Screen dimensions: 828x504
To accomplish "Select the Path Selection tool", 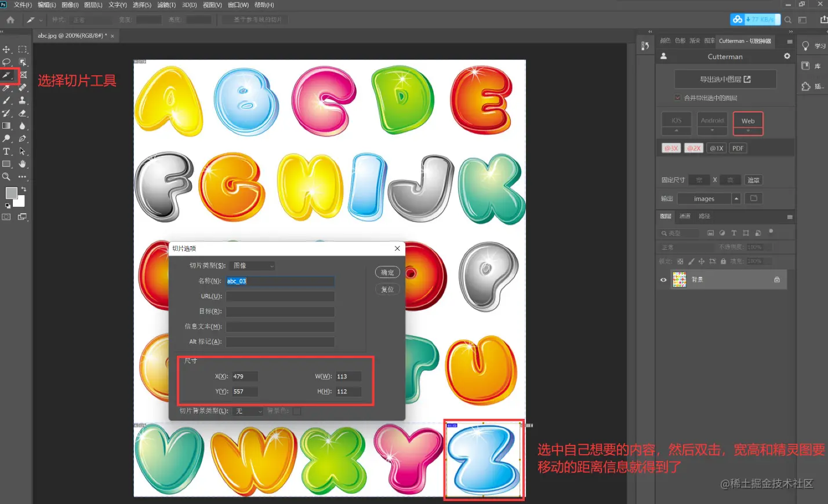I will (x=22, y=151).
